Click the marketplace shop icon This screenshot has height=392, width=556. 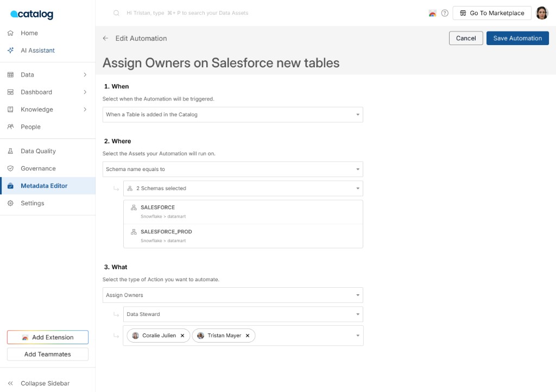click(x=463, y=13)
